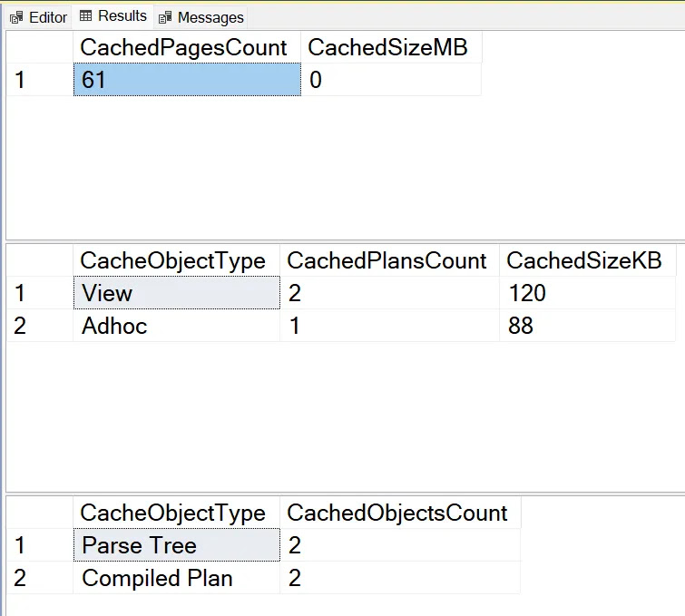Select the Compiled Plan cell
Image resolution: width=685 pixels, height=616 pixels.
pos(177,578)
